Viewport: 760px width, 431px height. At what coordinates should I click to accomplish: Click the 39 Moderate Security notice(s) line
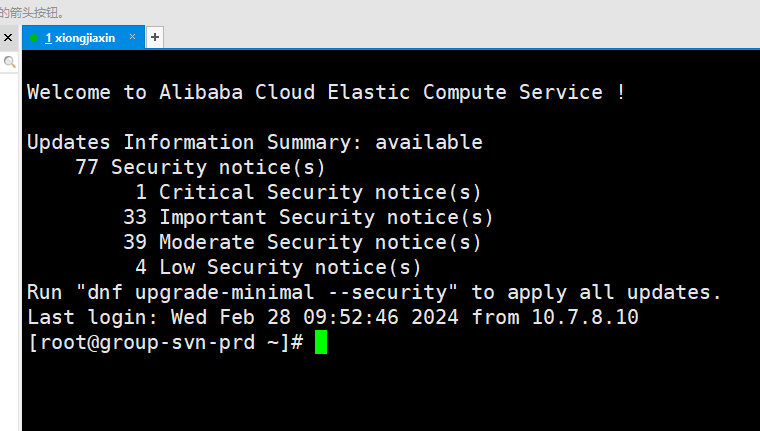pyautogui.click(x=302, y=242)
